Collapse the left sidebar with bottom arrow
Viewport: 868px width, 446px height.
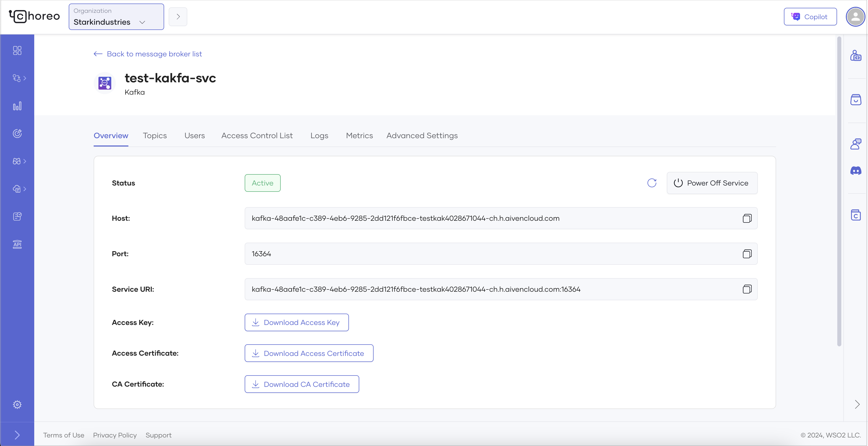tap(17, 434)
